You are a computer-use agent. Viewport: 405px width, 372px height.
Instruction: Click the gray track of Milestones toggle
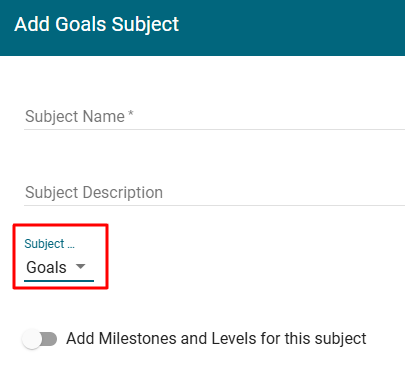50,339
